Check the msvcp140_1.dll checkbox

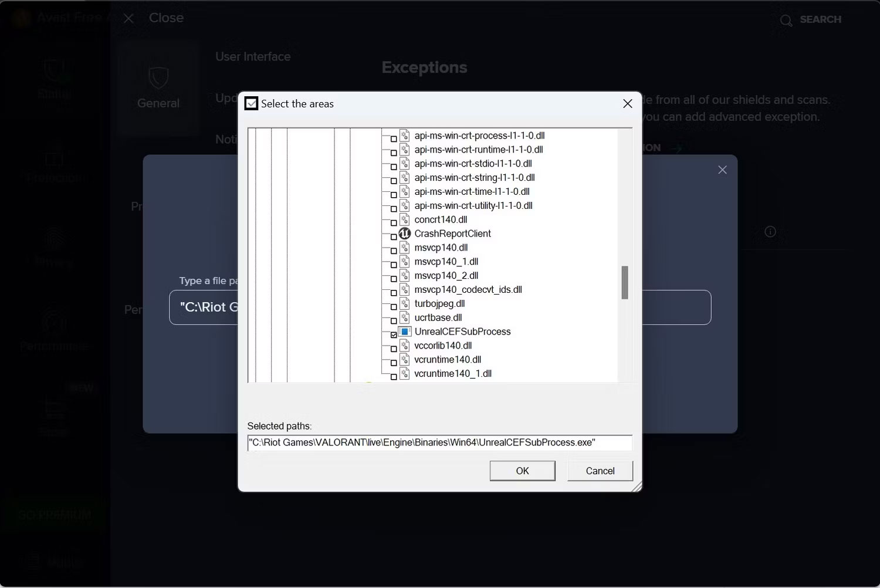pos(394,265)
